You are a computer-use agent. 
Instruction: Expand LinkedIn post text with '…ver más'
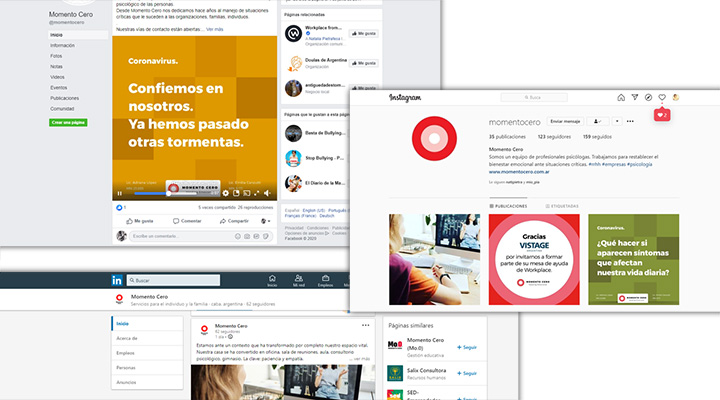(360, 359)
